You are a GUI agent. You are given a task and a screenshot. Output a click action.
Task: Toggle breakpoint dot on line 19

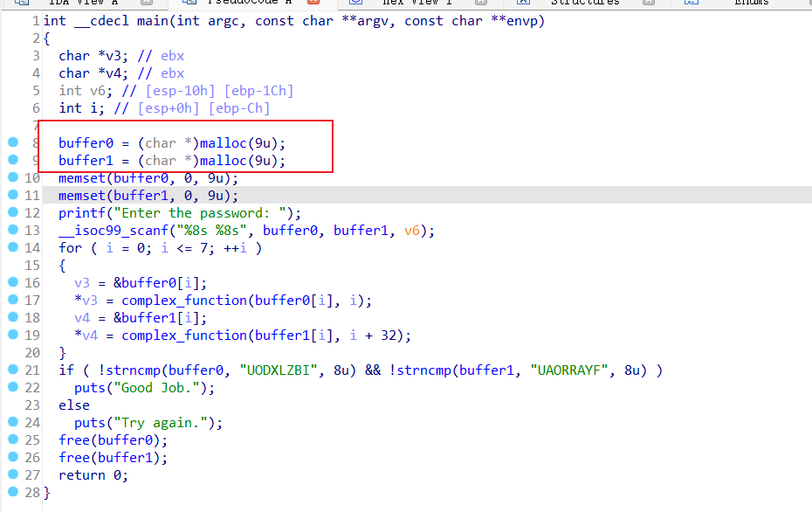pos(13,335)
